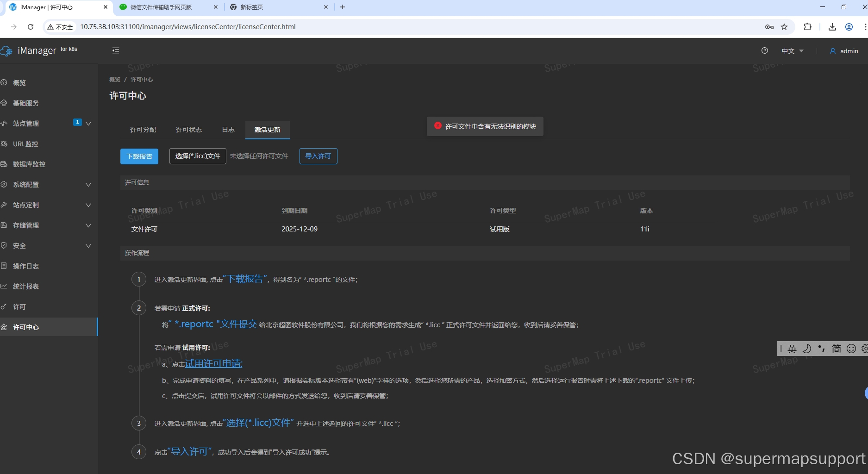The width and height of the screenshot is (868, 474).
Task: Click the 站点定制 wrench icon in sidebar
Action: click(x=4, y=205)
